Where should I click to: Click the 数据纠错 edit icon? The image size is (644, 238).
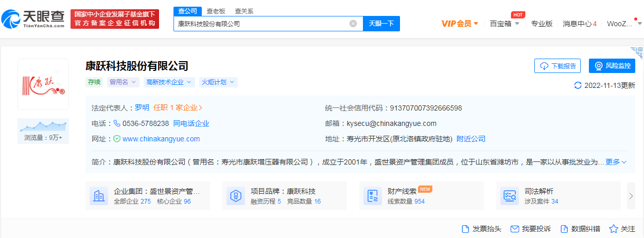[x=564, y=229]
